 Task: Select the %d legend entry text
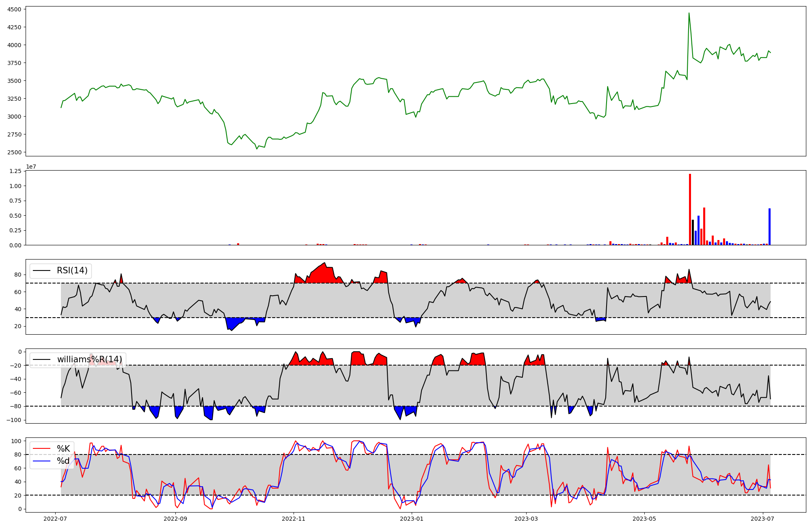[x=63, y=461]
